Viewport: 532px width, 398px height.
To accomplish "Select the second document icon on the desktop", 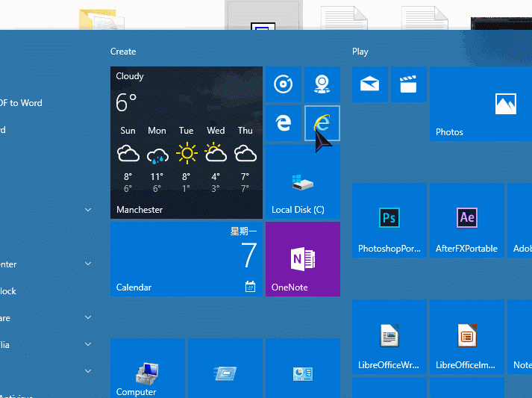I will click(425, 18).
